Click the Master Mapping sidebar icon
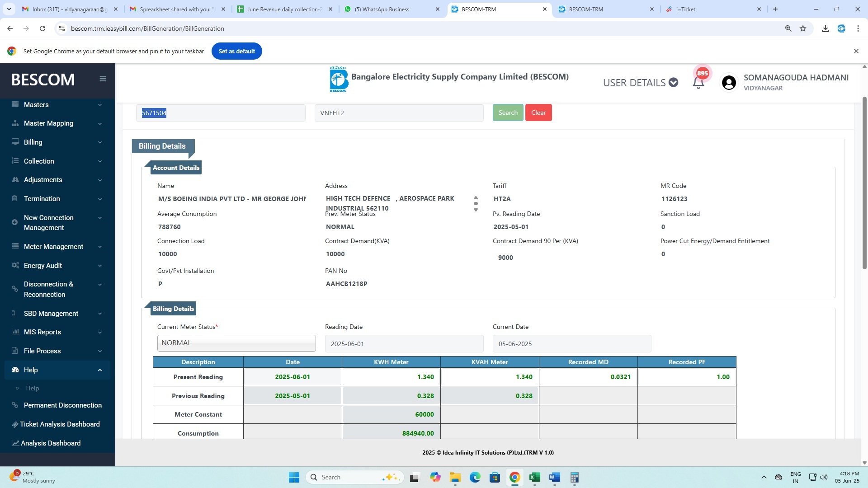 tap(15, 123)
